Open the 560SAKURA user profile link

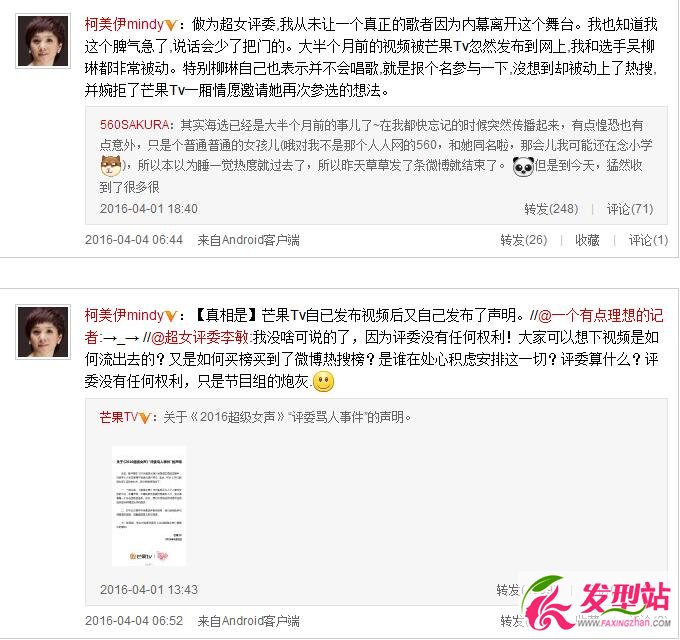(134, 125)
